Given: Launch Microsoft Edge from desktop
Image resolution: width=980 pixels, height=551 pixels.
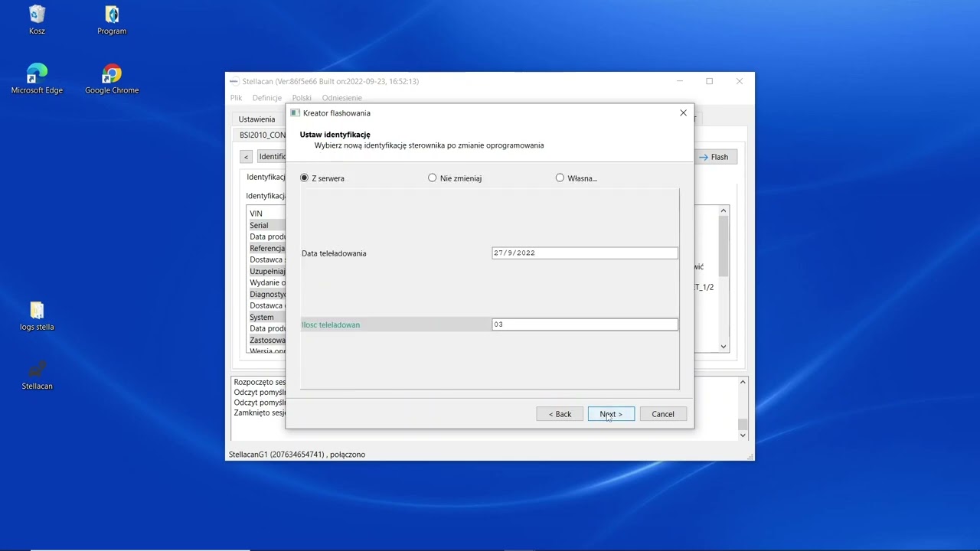Looking at the screenshot, I should coord(37,79).
